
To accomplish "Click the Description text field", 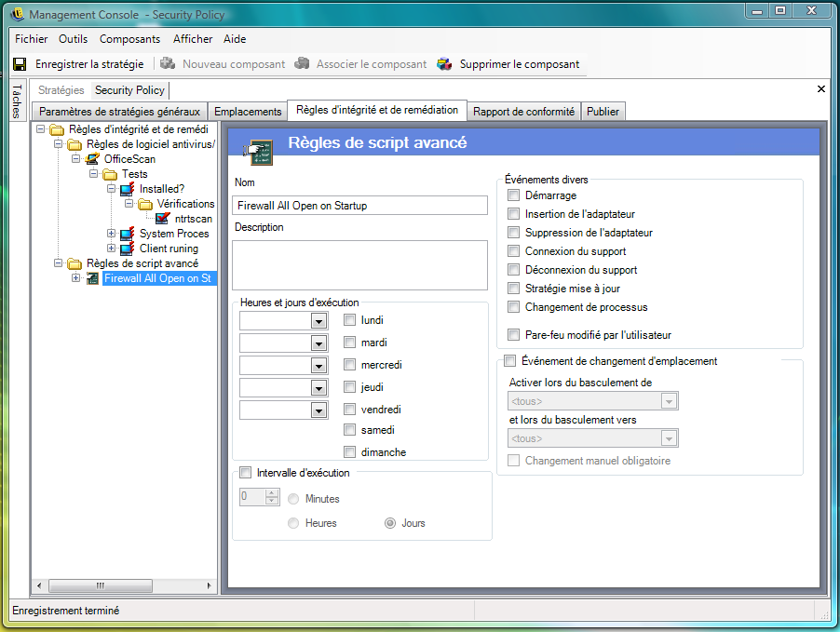I will [359, 265].
